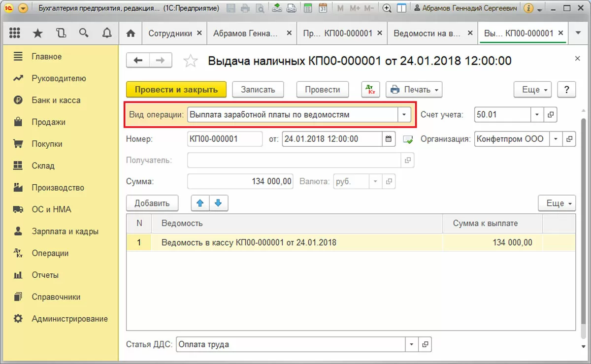Go to the Home page icon
Image resolution: width=591 pixels, height=364 pixels.
(131, 33)
